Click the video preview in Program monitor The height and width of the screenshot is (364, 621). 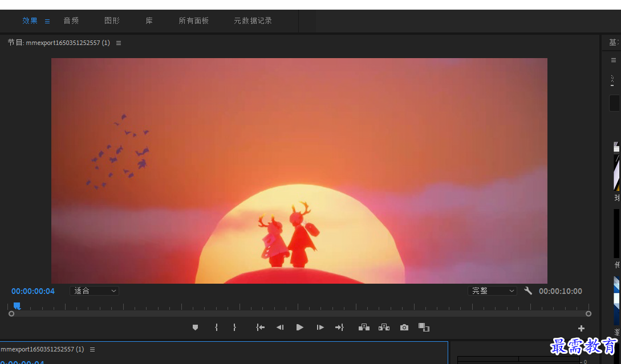tap(299, 170)
